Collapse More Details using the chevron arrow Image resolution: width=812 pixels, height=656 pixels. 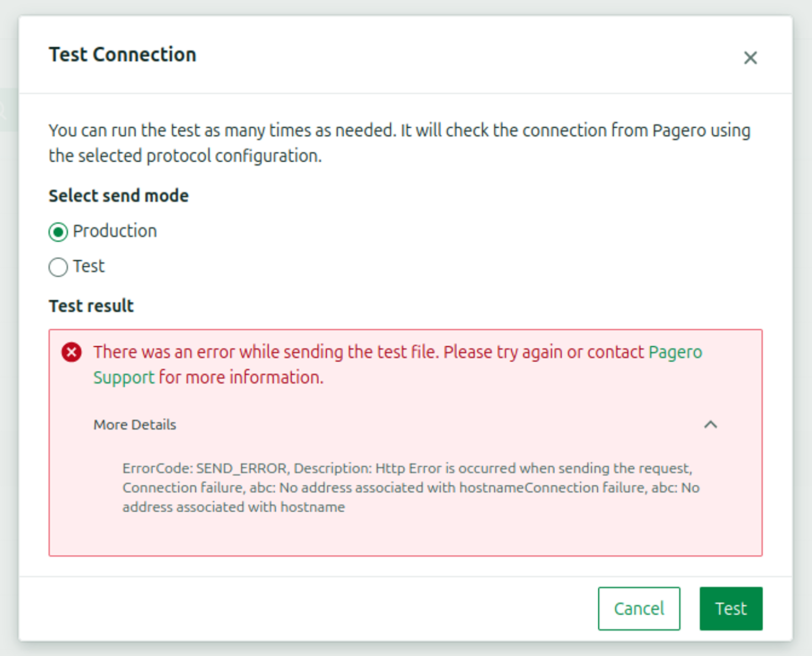coord(710,424)
